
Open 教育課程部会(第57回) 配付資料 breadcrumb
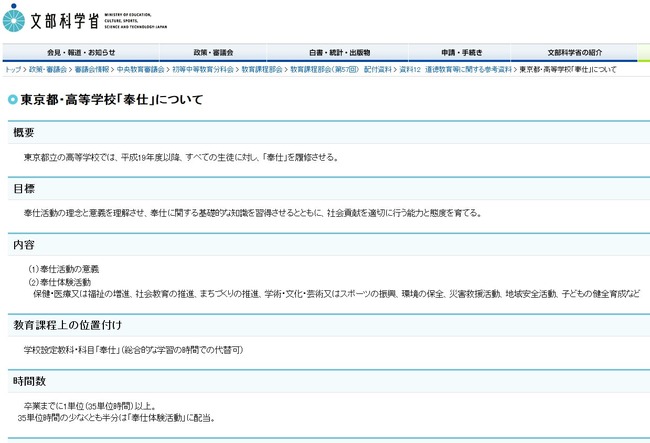[341, 70]
